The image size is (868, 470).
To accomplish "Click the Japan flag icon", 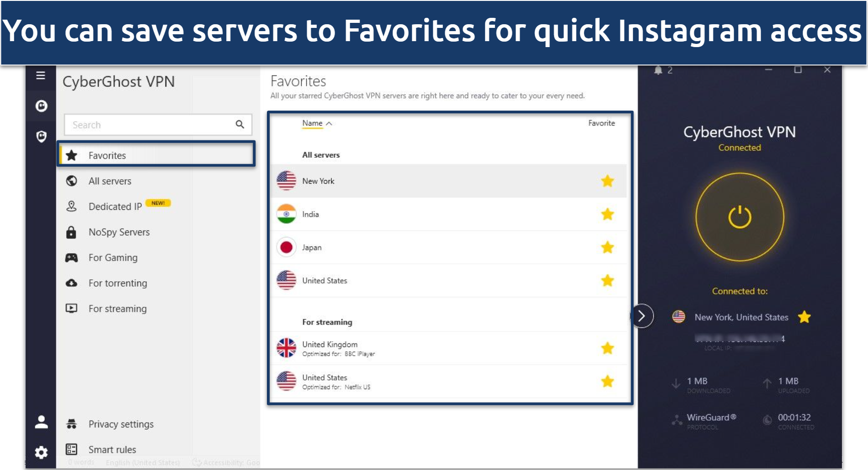I will coord(287,247).
